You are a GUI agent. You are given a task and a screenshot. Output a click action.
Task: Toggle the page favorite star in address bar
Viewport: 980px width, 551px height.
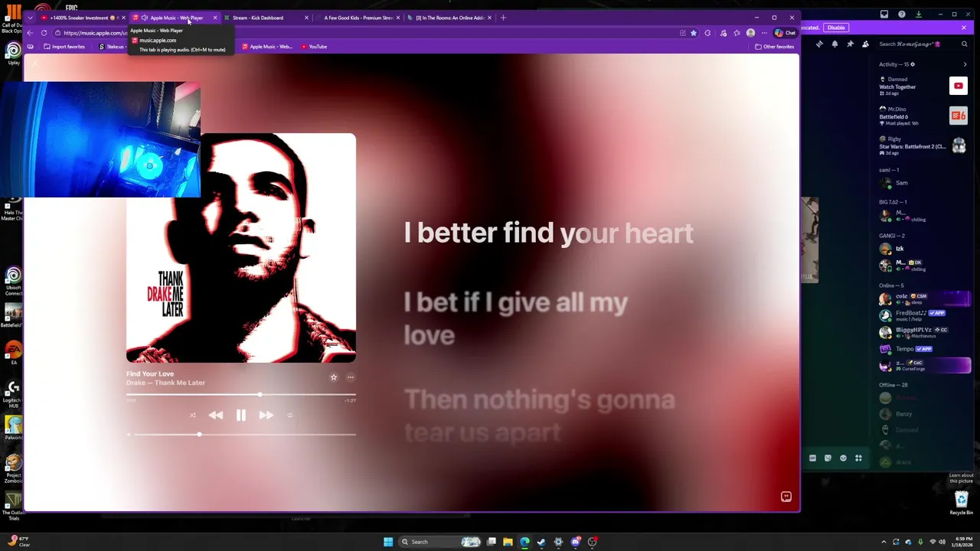[694, 33]
